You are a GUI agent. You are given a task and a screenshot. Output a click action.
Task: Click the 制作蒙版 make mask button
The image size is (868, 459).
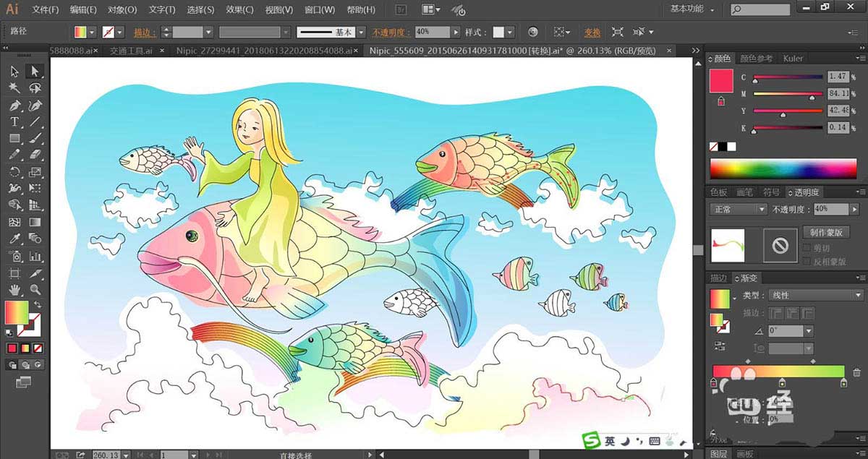click(826, 233)
